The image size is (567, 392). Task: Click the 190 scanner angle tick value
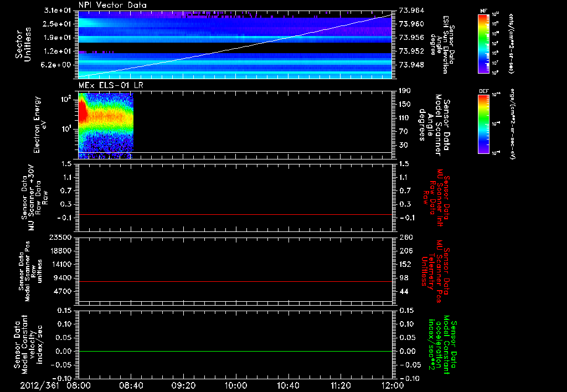coord(405,91)
